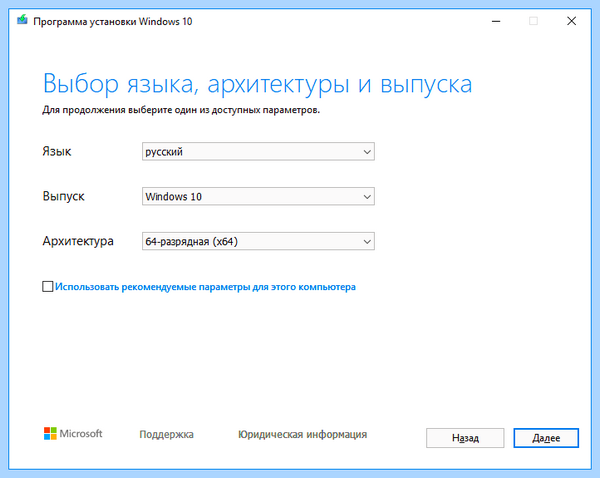The image size is (600, 478).
Task: Open the Выпуск dropdown showing Windows 10
Action: pos(258,196)
